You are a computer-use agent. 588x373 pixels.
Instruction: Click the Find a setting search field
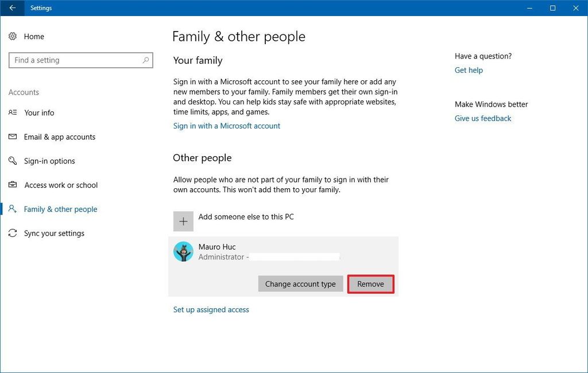click(80, 60)
